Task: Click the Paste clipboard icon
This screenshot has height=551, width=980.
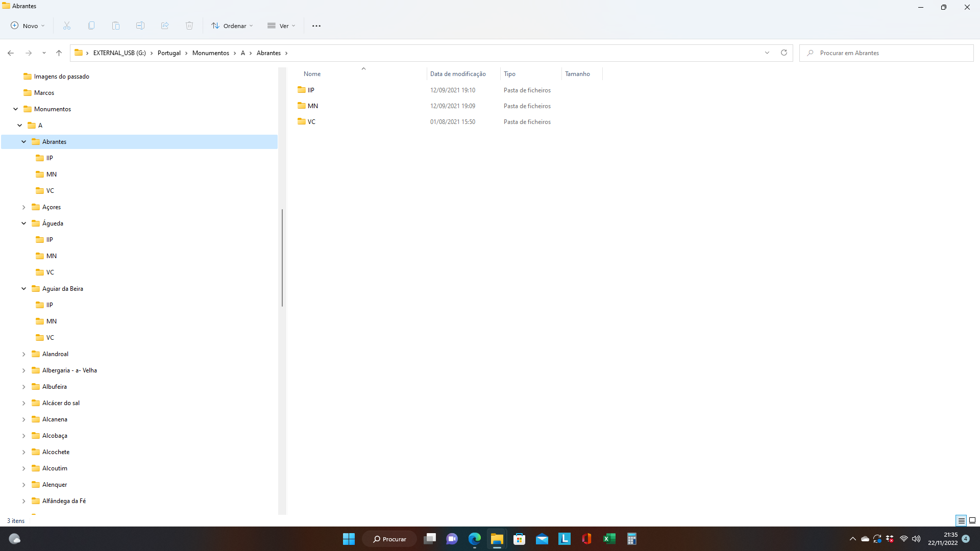Action: click(116, 26)
